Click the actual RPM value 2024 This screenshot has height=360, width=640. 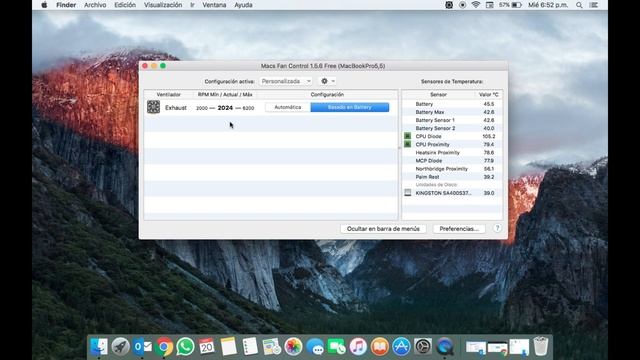point(225,108)
